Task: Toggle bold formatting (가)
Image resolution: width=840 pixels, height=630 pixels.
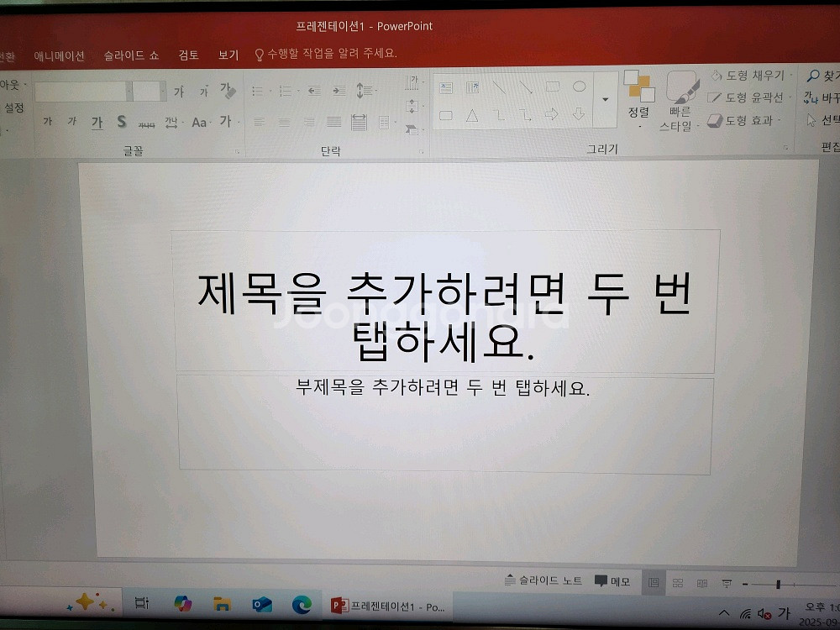Action: pyautogui.click(x=48, y=121)
